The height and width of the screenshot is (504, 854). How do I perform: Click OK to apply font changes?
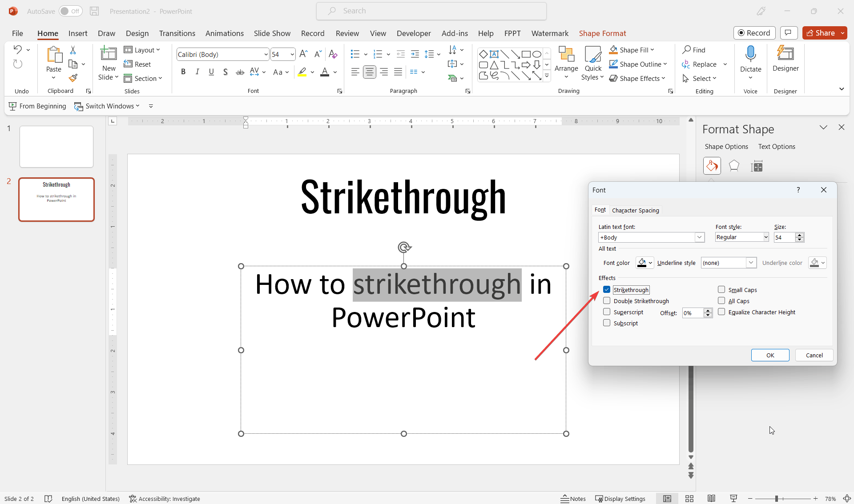[770, 355]
